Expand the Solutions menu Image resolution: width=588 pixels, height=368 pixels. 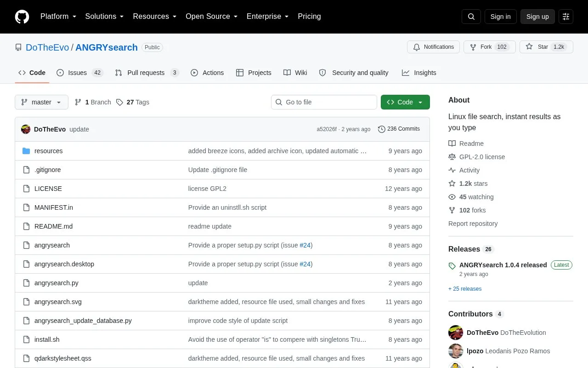(x=105, y=17)
